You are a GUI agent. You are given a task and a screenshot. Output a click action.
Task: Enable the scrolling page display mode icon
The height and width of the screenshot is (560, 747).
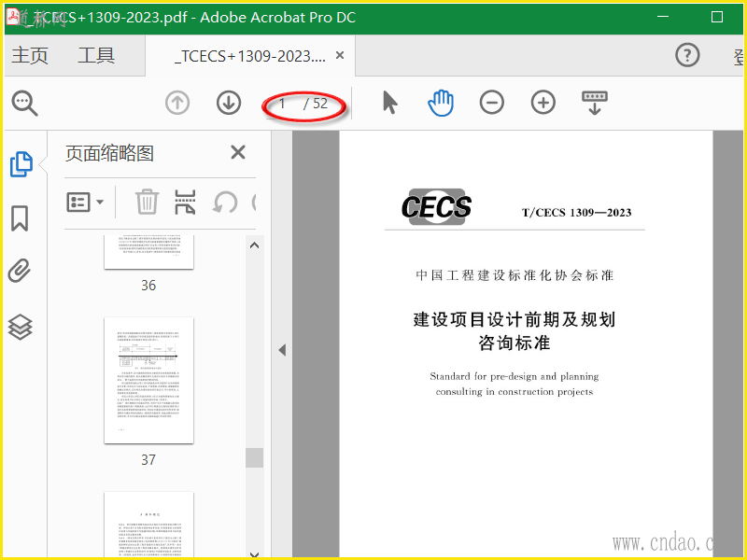tap(595, 103)
